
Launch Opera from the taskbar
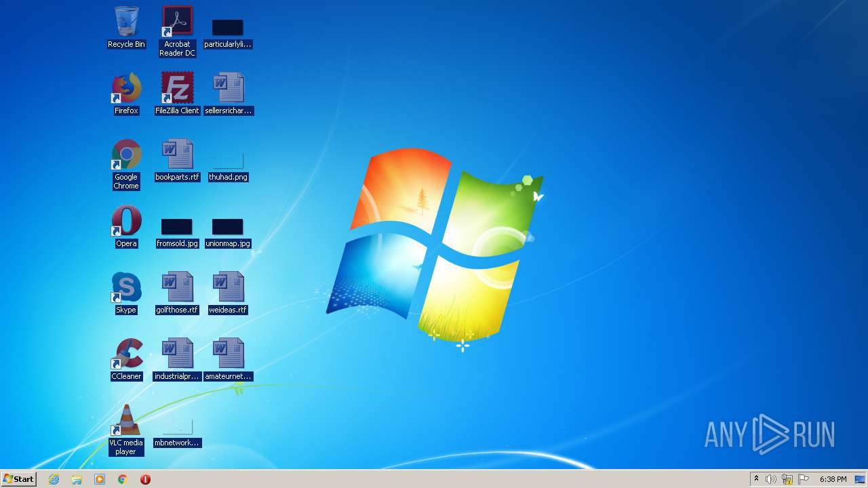(x=145, y=479)
